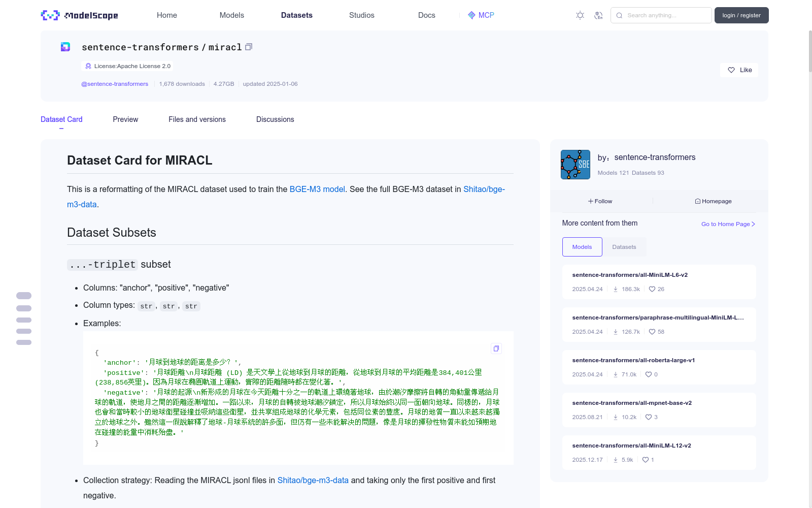Like this dataset with heart button

[x=739, y=70]
